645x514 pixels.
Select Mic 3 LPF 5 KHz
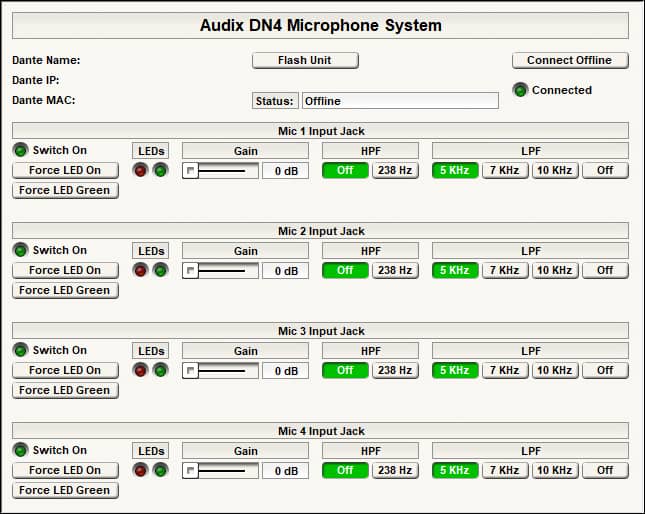pos(455,370)
